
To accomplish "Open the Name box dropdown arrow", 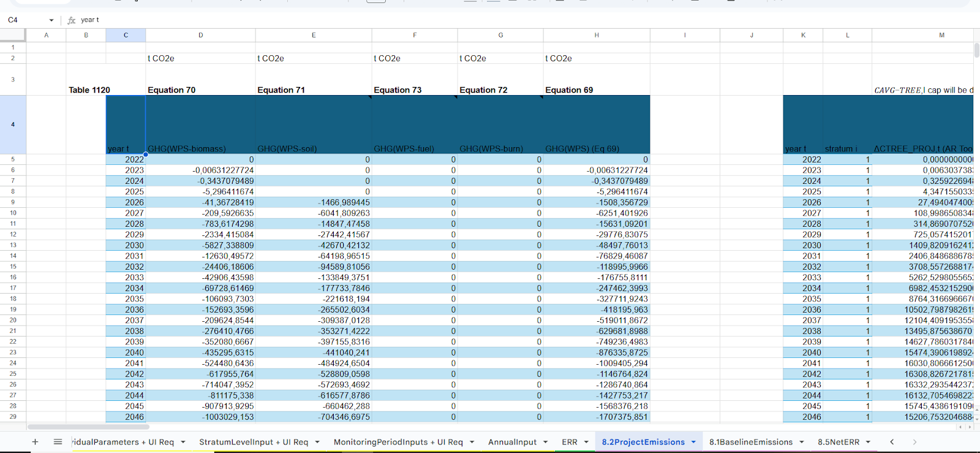I will click(51, 20).
